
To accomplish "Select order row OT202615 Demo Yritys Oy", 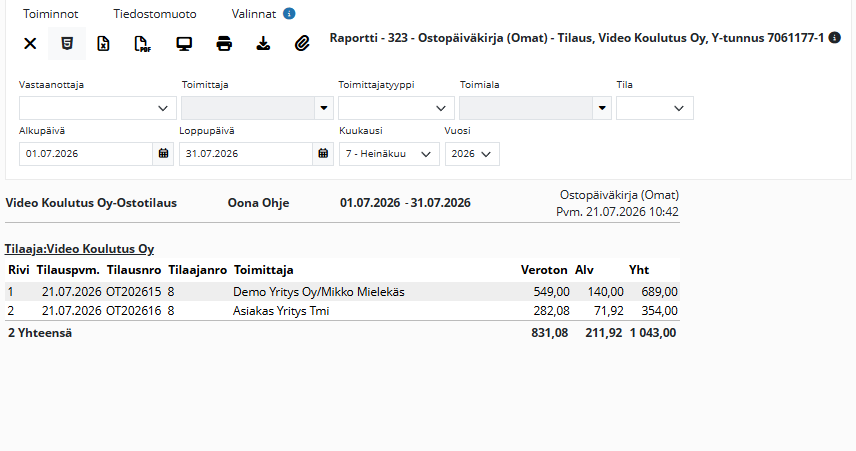I will coord(342,292).
